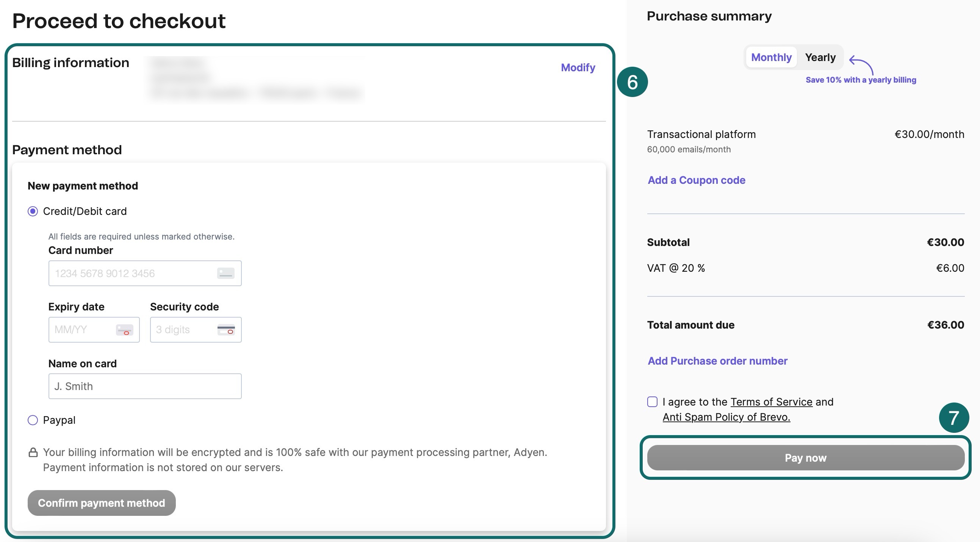Screen dimensions: 980x542
Task: Click 'All fields are required' note
Action: point(141,237)
